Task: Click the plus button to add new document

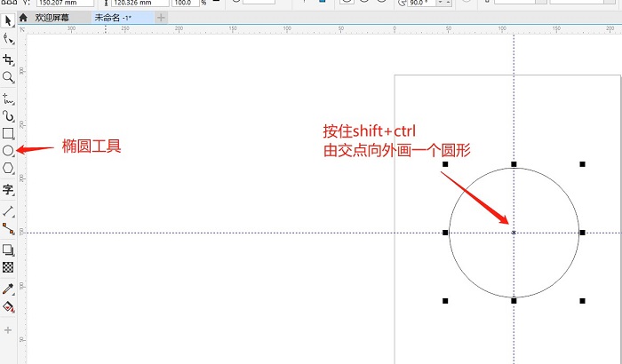Action: pyautogui.click(x=161, y=17)
